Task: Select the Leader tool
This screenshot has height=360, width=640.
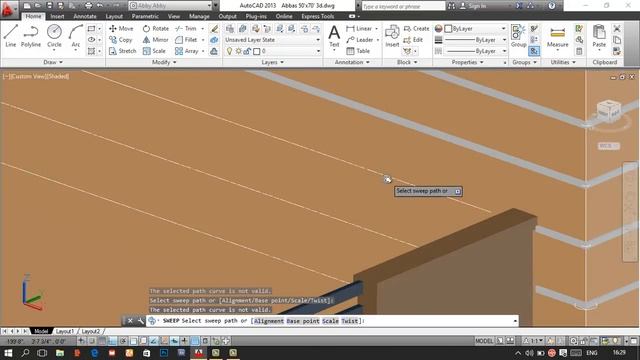Action: (360, 40)
